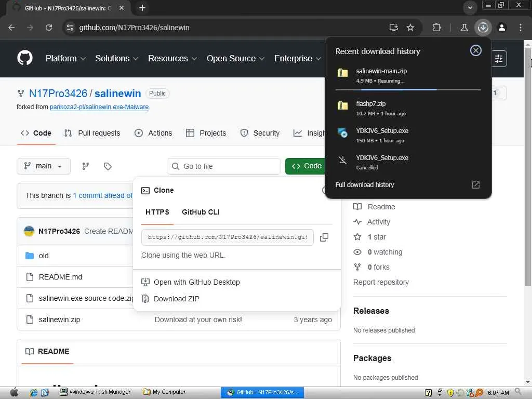Image resolution: width=532 pixels, height=399 pixels.
Task: Open completed YDKJV6_Setup.exe 150 MB download
Action: tap(408, 135)
